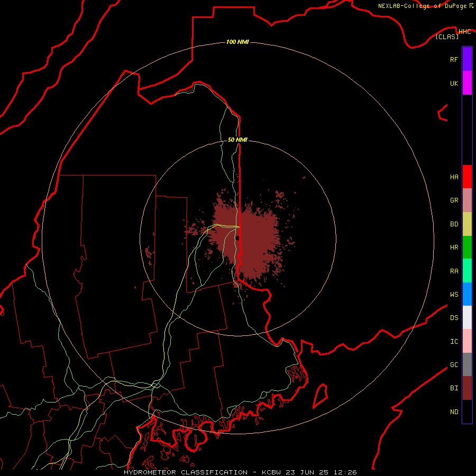The image size is (476, 476).
Task: Click the 23 JUN 25 date stamp
Action: point(307,472)
